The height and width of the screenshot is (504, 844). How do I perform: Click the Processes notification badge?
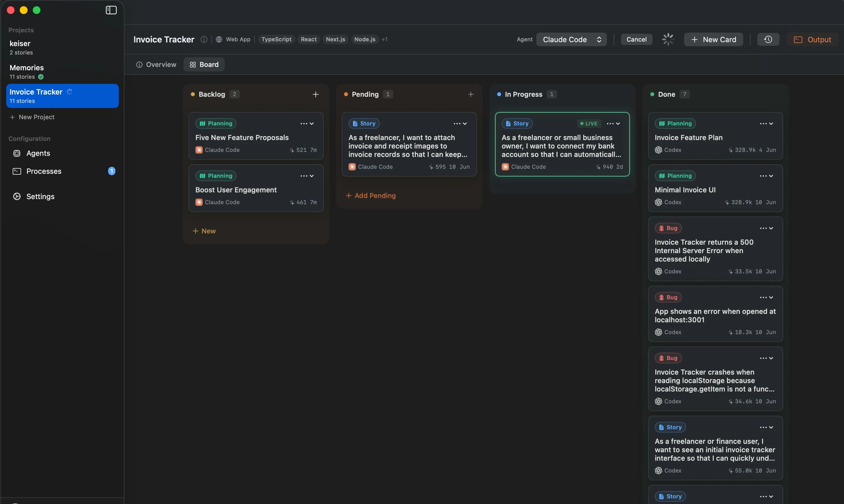tap(111, 171)
